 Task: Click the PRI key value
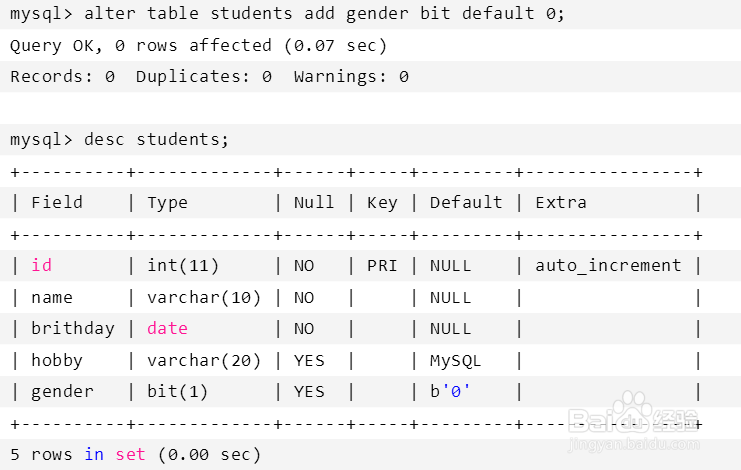[x=382, y=266]
